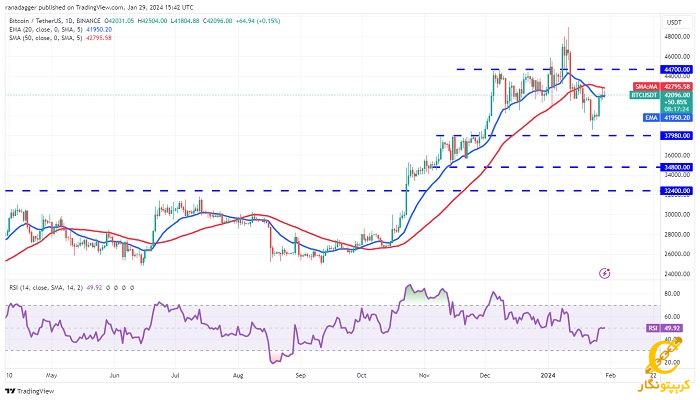Click the +64.94 (+0.15%) change value
700x400 pixels.
pyautogui.click(x=257, y=21)
